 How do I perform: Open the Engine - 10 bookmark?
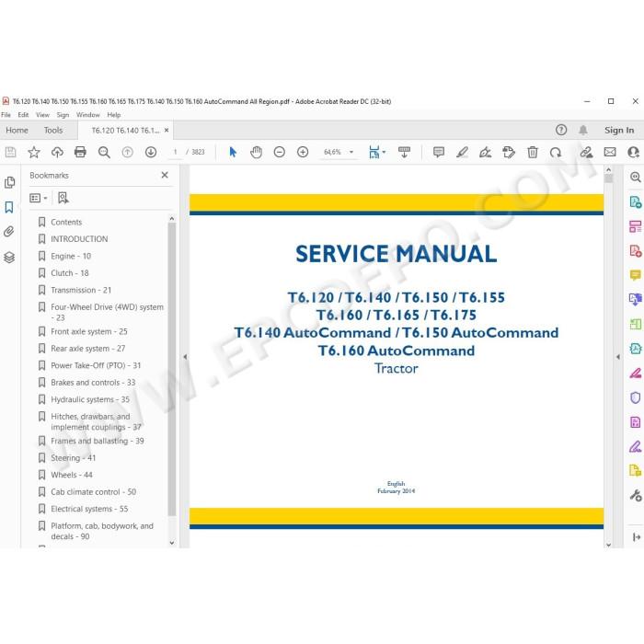[x=71, y=257]
